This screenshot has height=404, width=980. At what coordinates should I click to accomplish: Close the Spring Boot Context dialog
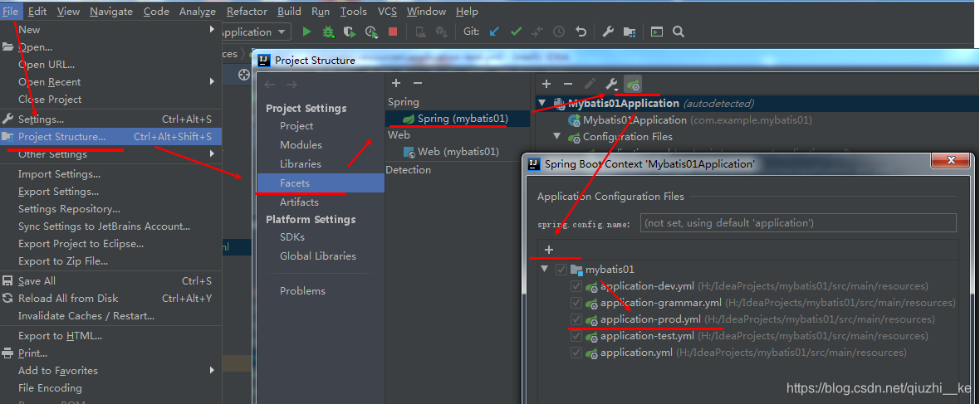pos(951,161)
